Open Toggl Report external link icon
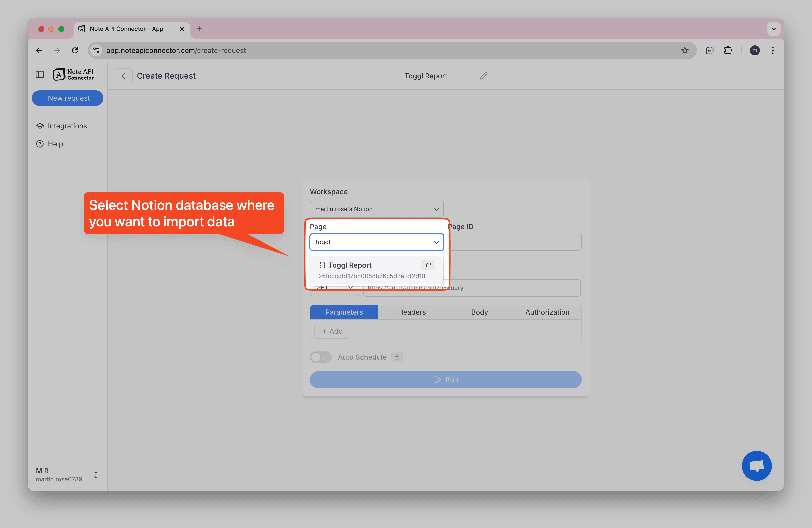The image size is (812, 528). click(x=428, y=265)
